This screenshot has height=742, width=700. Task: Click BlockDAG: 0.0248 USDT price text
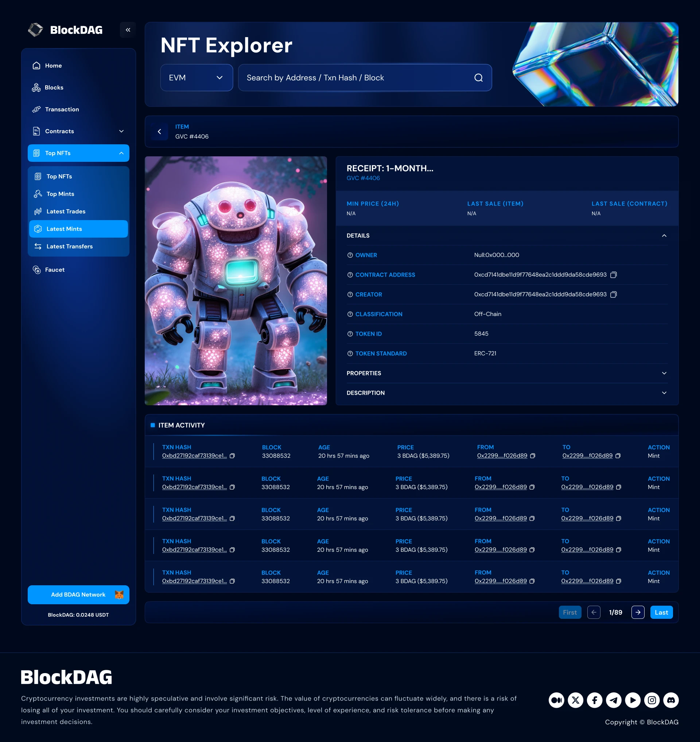(x=78, y=615)
